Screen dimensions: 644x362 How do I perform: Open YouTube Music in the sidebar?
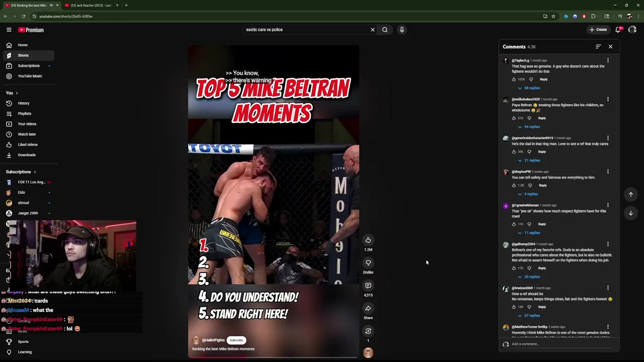[x=28, y=76]
